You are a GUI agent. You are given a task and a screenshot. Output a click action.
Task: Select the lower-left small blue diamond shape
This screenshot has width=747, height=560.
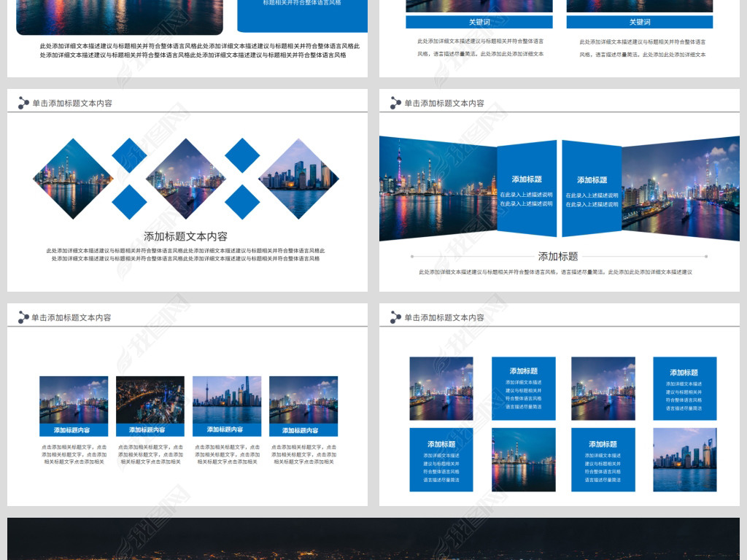129,202
